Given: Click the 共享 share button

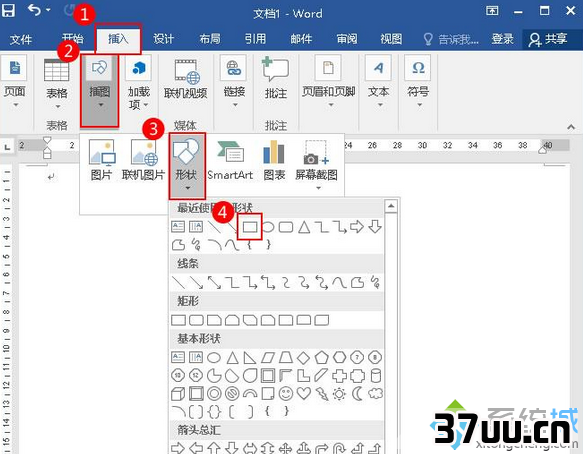Looking at the screenshot, I should click(x=548, y=39).
